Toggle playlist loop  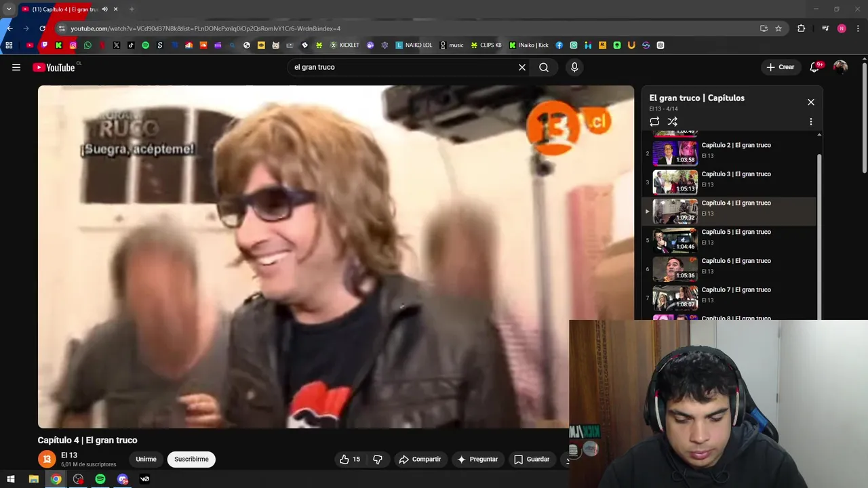coord(654,121)
